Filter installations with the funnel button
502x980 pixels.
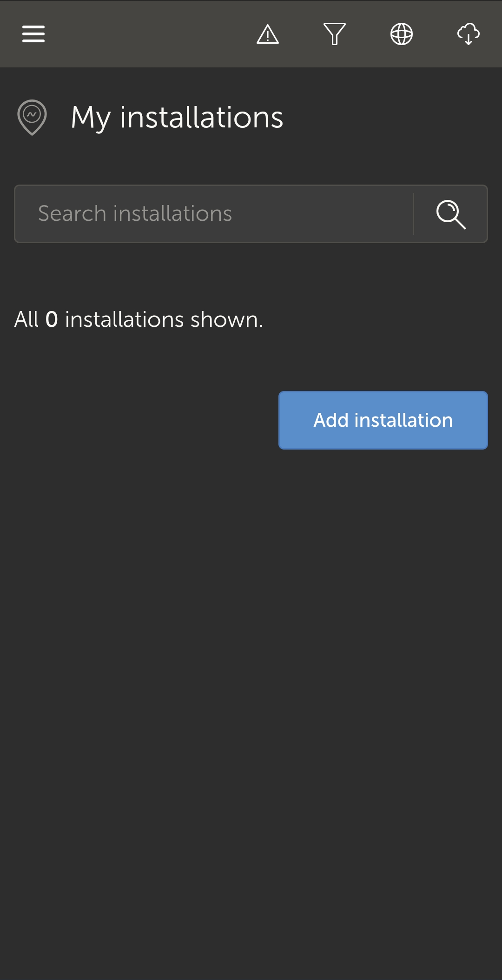335,34
